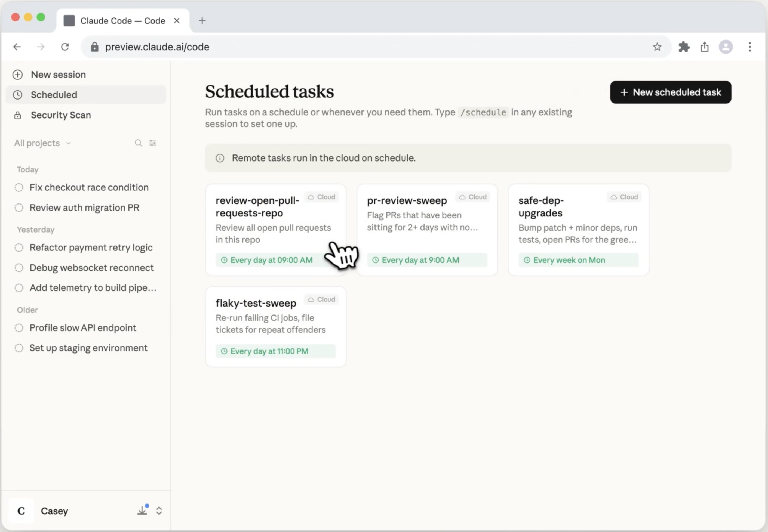Open the Review auth migration PR session
768x532 pixels.
84,207
